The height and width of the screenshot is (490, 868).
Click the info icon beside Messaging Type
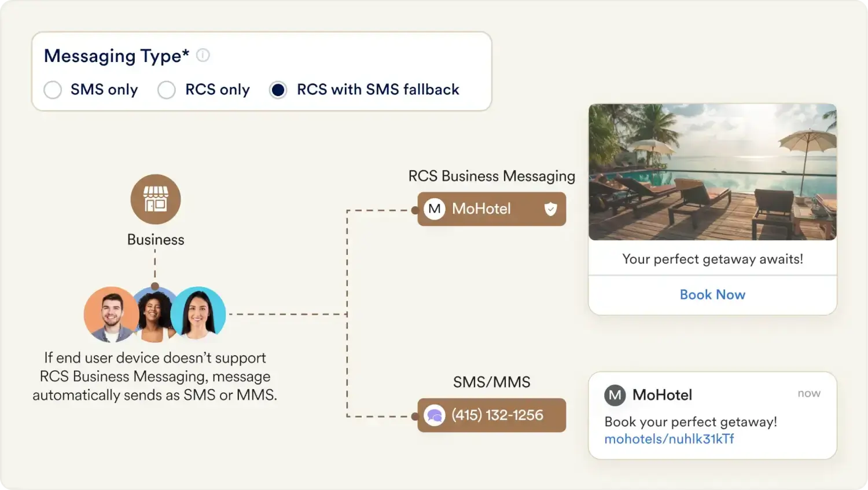[x=203, y=56]
